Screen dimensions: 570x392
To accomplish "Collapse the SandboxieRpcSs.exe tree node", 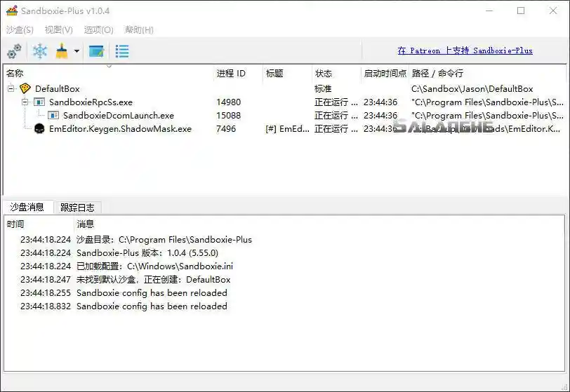I will point(25,102).
